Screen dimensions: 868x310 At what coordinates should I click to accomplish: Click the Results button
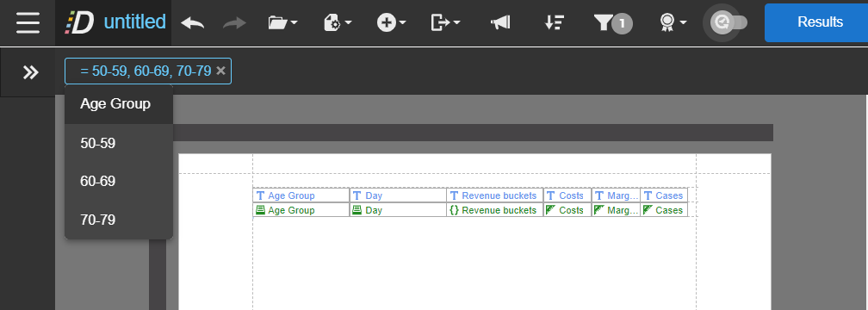pyautogui.click(x=820, y=22)
